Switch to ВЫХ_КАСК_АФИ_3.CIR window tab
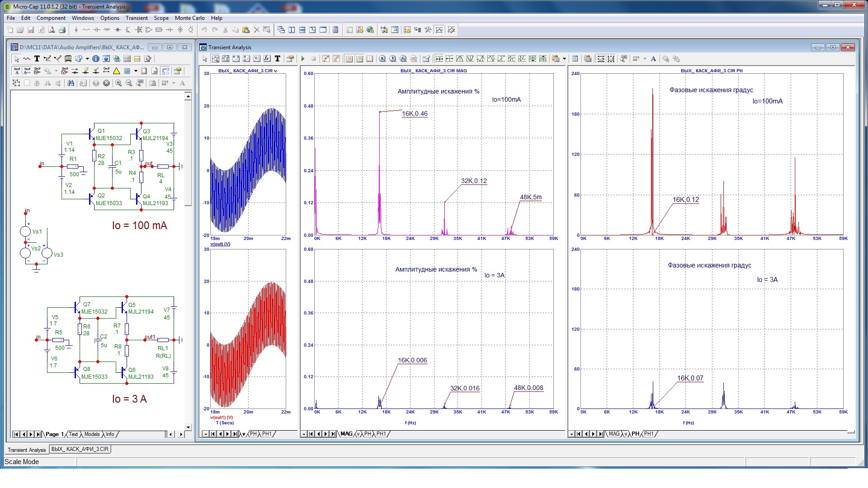868x488 pixels. click(80, 449)
